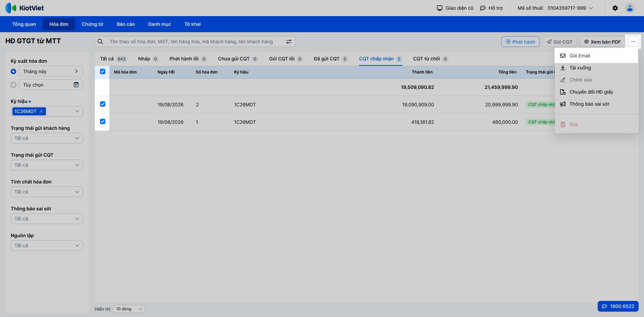Open settings via the gear icon
Viewport: 644px width, 317px height.
coord(615,8)
